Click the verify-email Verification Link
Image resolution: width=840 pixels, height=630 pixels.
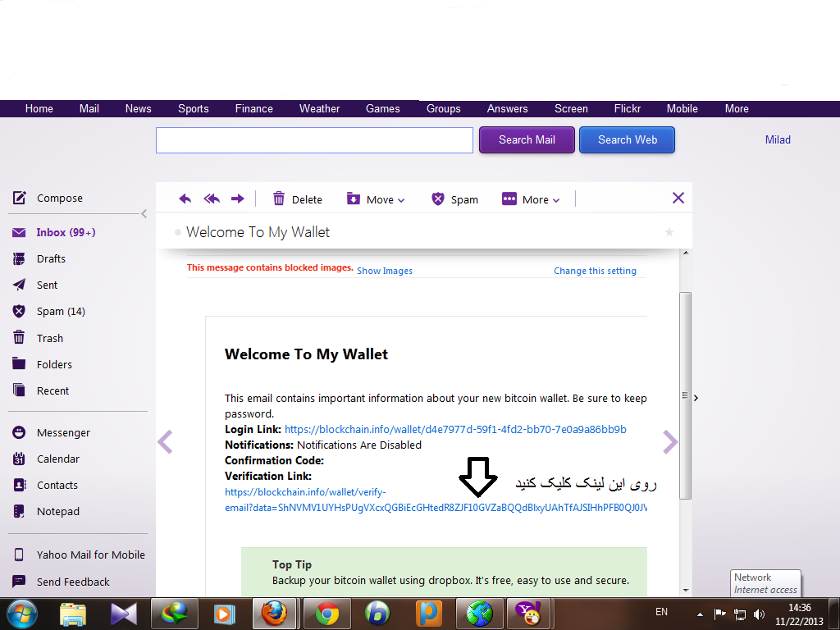[436, 500]
